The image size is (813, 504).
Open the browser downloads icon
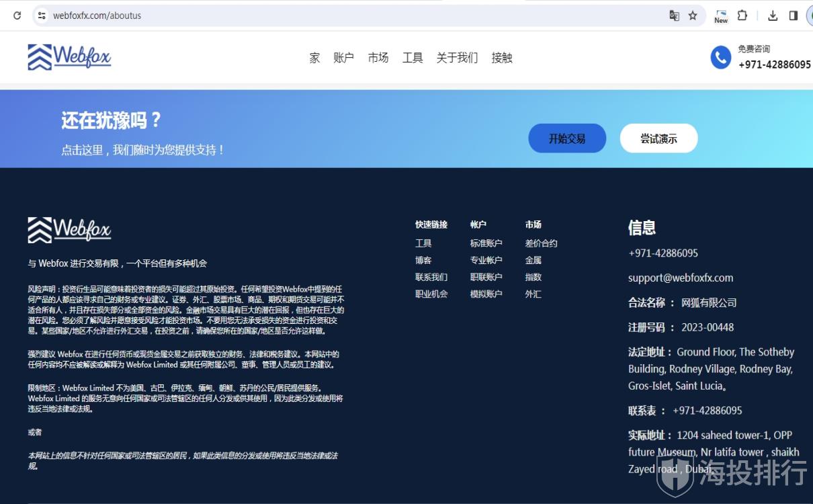(x=773, y=15)
